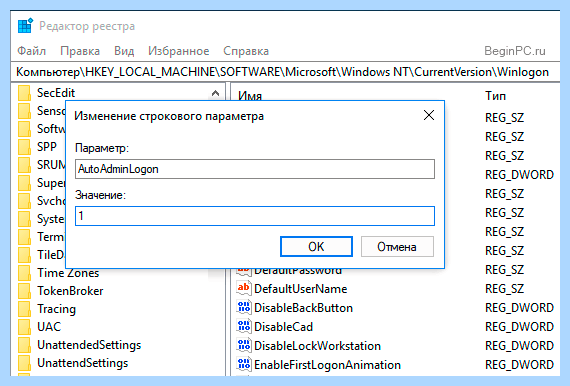Close the string edit dialog
The height and width of the screenshot is (386, 570).
point(429,116)
